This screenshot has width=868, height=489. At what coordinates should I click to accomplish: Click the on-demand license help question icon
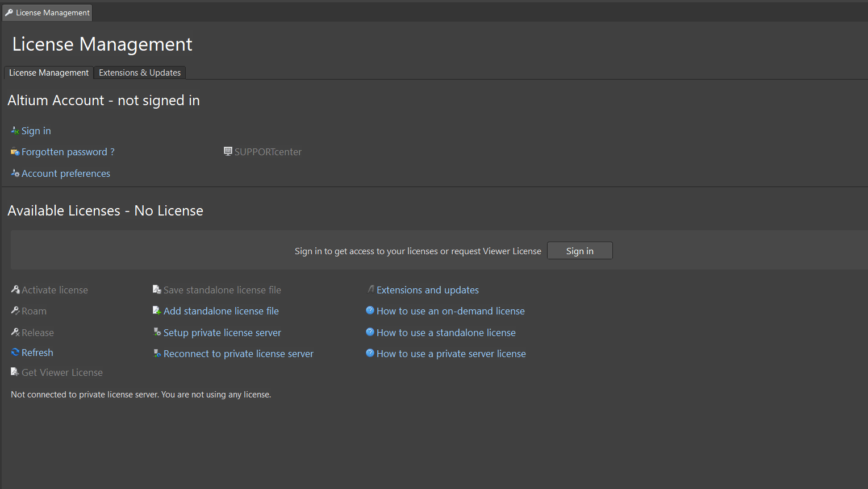point(370,311)
